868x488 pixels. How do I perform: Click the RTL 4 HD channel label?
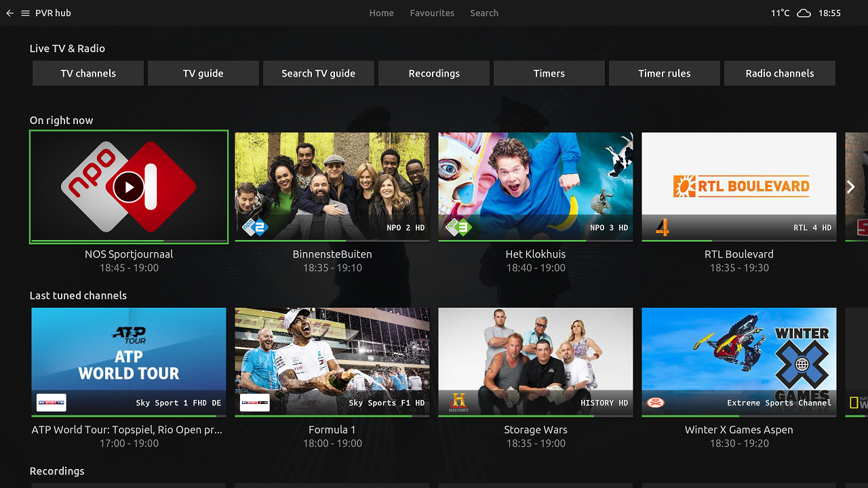(x=812, y=228)
